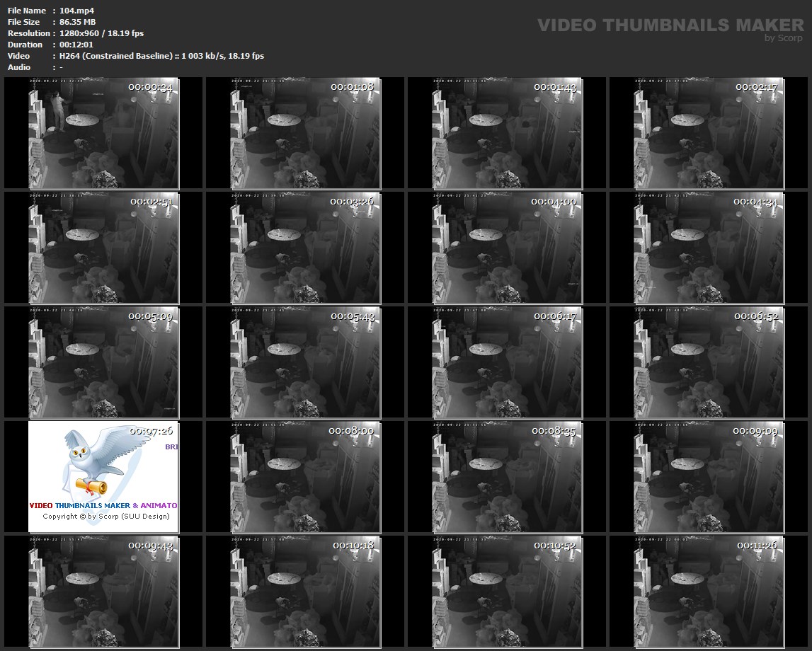
Task: View the frame captured at 00:09:43
Action: 103,592
